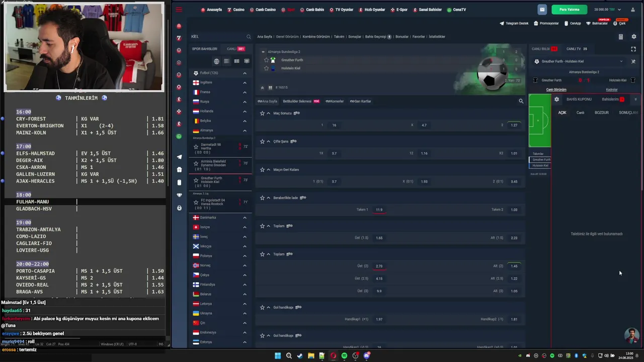Click the statistics bars icon beside #16515
This screenshot has height=362, width=644.
click(x=270, y=87)
